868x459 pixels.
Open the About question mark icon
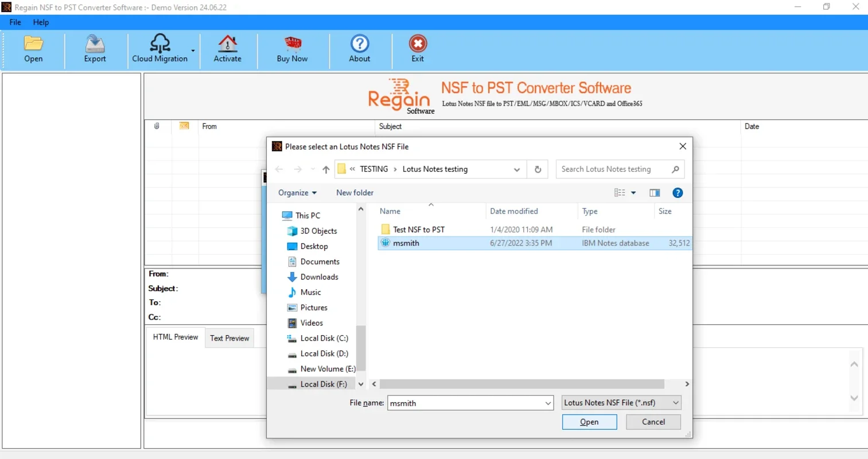[x=360, y=44]
